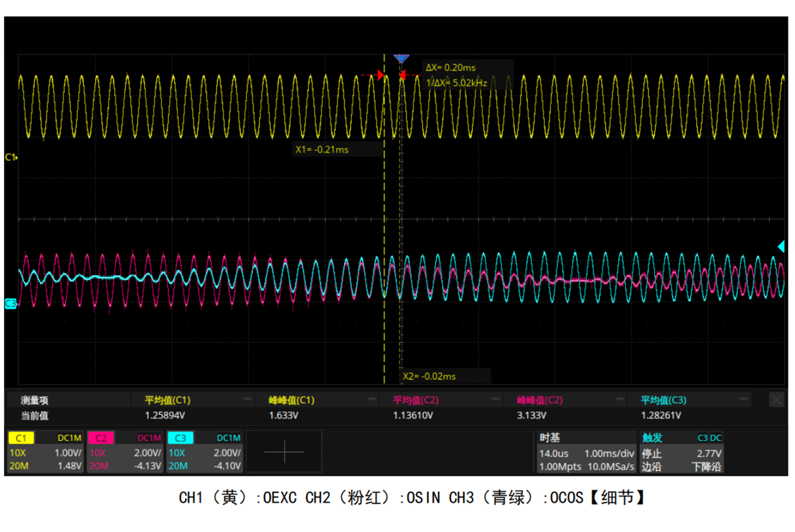Click the red X2 cursor arrow marker
The width and height of the screenshot is (795, 532).
coord(403,75)
